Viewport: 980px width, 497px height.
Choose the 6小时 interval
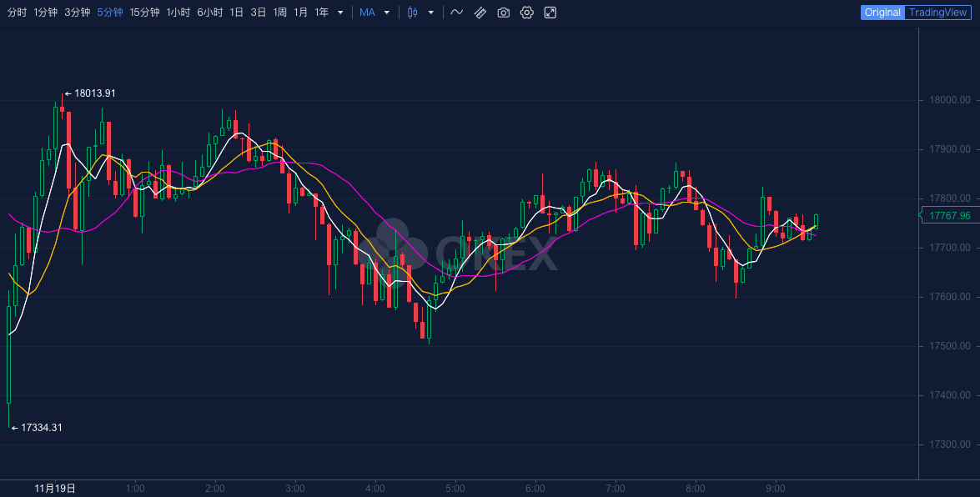pos(209,13)
